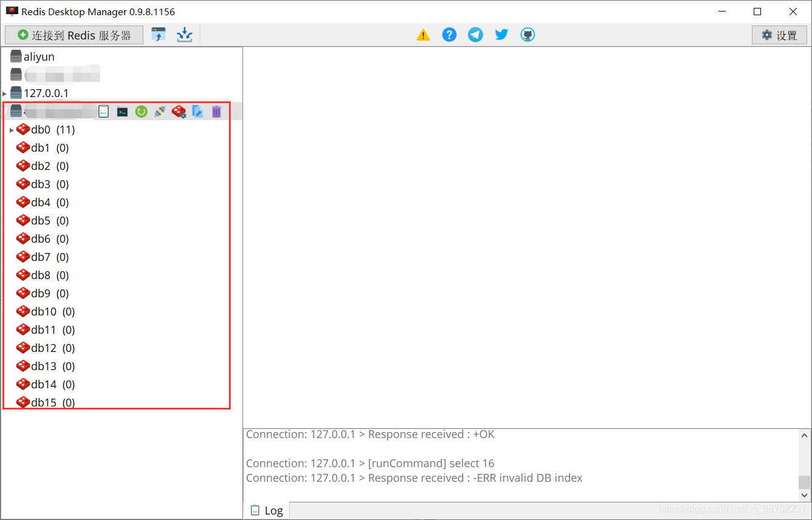The height and width of the screenshot is (520, 812).
Task: Select database db7 (0)
Action: [x=50, y=257]
